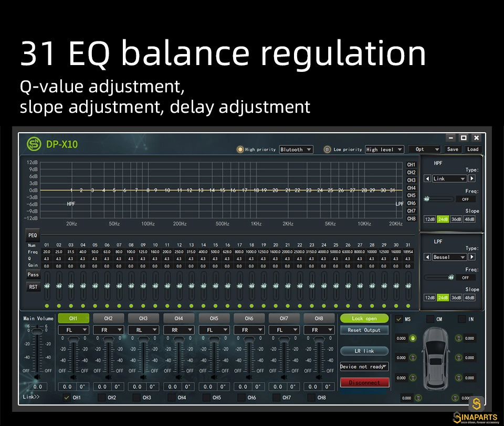The width and height of the screenshot is (504, 426).
Task: Select the front-right speaker indicator by the car
Action: [459, 338]
